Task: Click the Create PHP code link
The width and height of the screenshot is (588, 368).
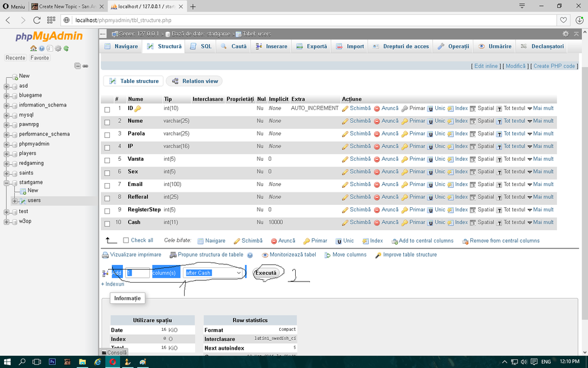Action: 554,66
